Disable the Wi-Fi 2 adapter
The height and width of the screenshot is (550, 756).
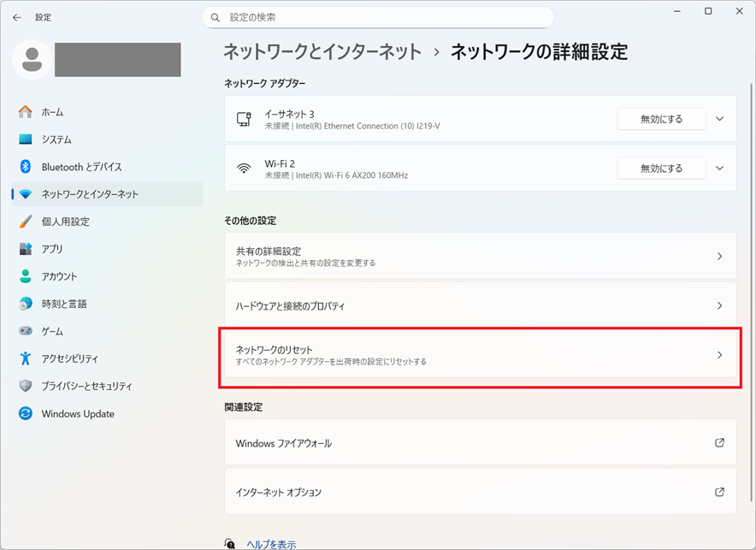tap(661, 169)
